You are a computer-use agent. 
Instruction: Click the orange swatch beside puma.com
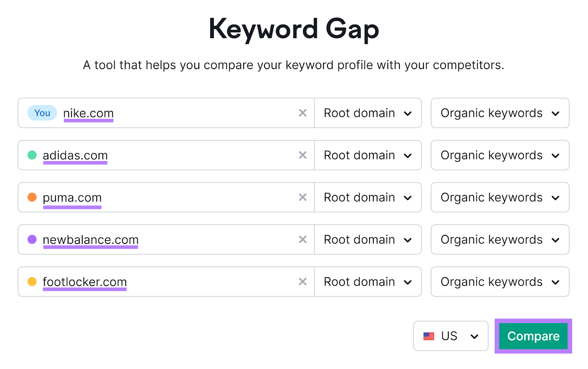(x=32, y=198)
